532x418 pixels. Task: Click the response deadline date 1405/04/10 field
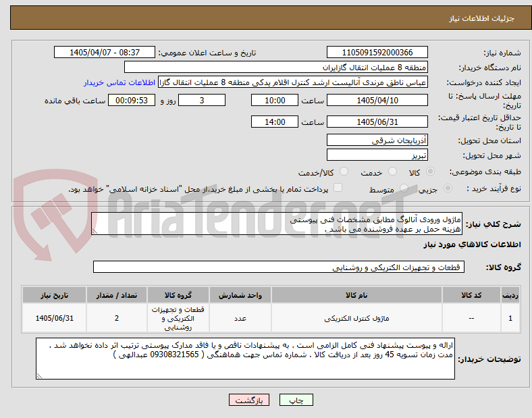(x=377, y=101)
